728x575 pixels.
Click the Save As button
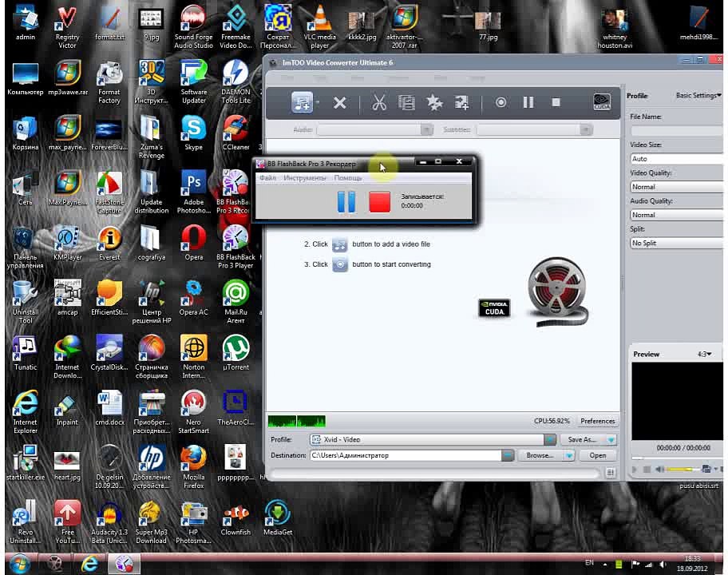[x=582, y=439]
